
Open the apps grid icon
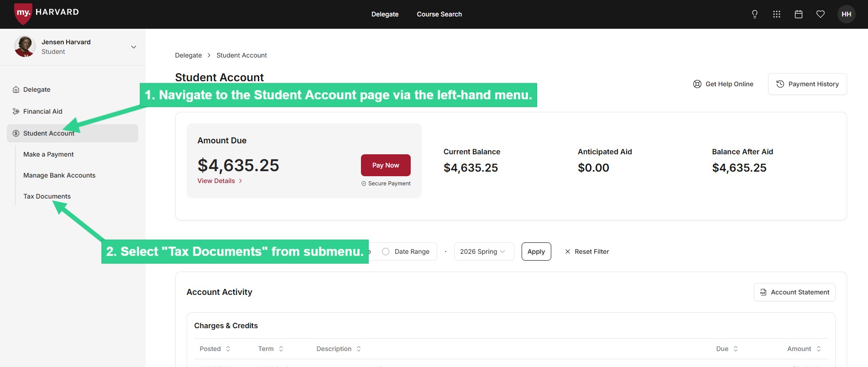tap(777, 14)
